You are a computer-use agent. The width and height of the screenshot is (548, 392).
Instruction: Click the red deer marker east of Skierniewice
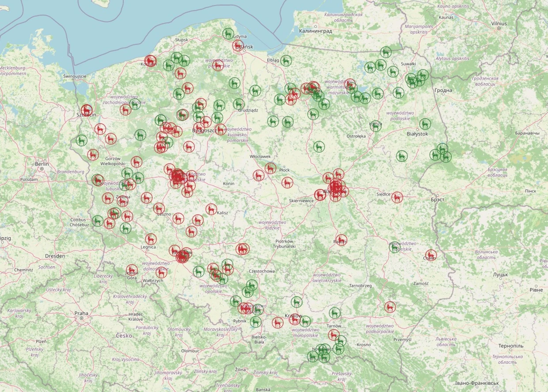[x=321, y=195]
